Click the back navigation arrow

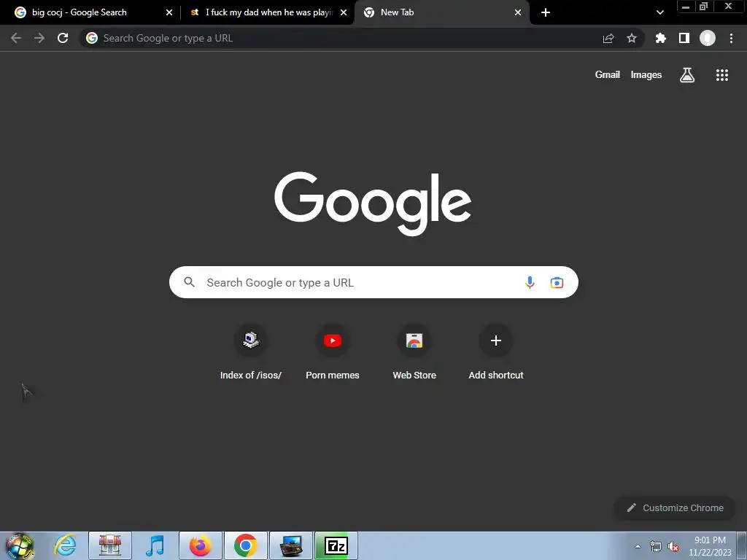tap(16, 38)
